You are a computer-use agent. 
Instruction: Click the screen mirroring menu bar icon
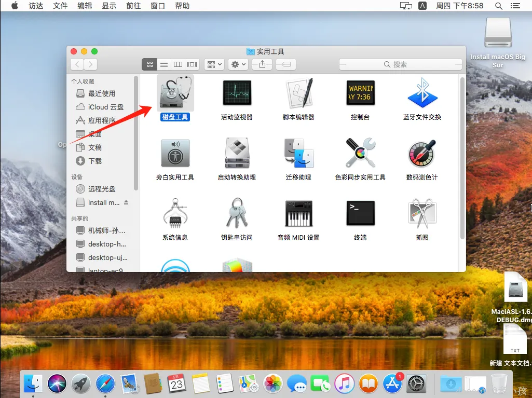coord(406,6)
